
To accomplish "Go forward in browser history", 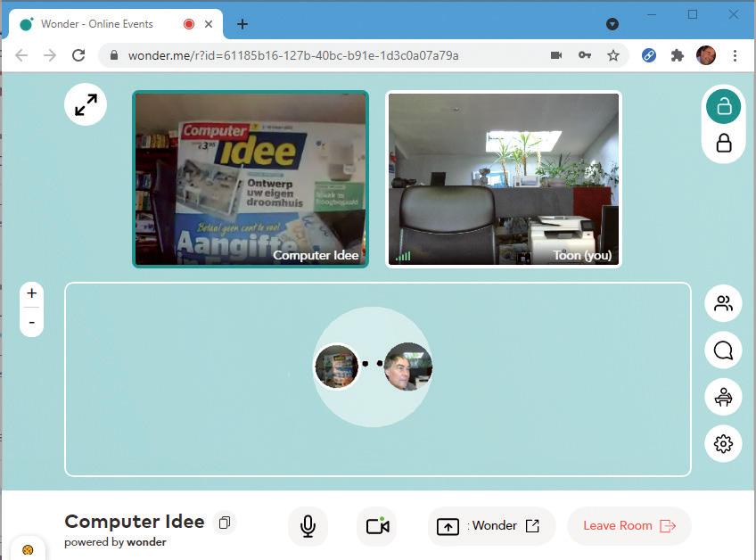I will [x=50, y=55].
